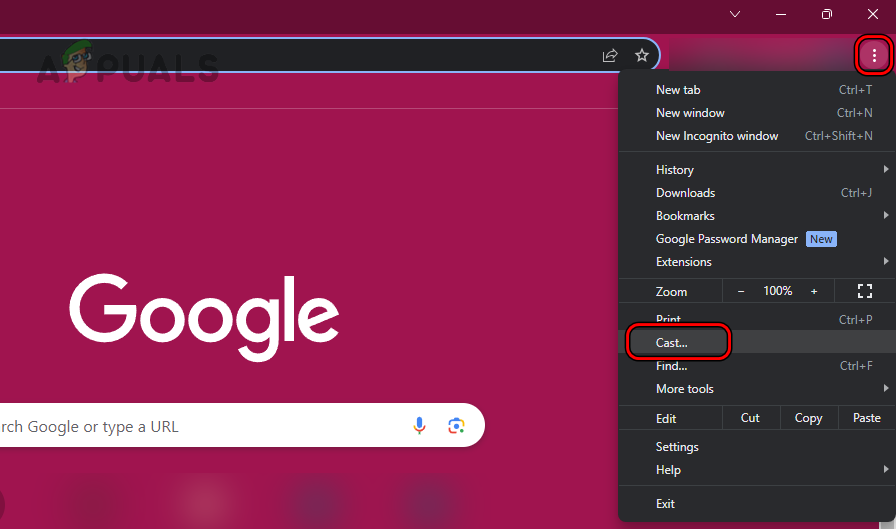Enter fullscreen mode via Zoom row icon
The width and height of the screenshot is (896, 529).
865,291
